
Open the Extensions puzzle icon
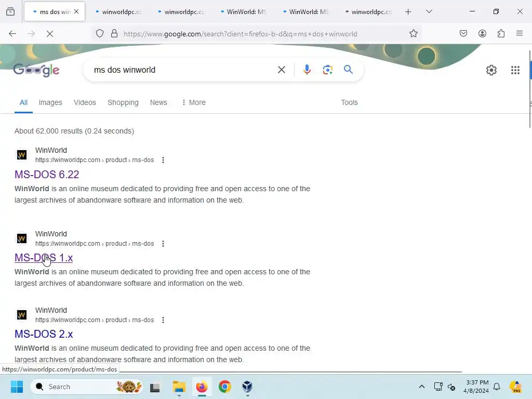(x=501, y=34)
